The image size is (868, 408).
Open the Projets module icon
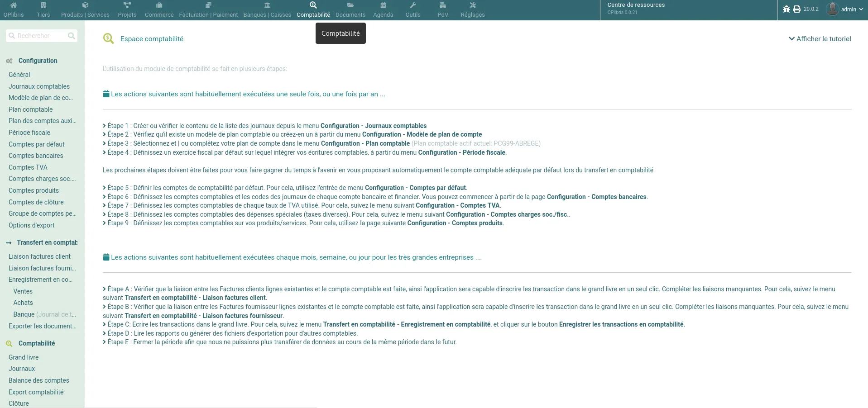coord(127,5)
